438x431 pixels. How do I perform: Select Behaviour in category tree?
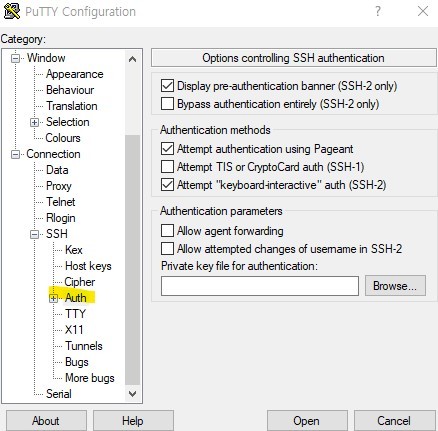70,90
